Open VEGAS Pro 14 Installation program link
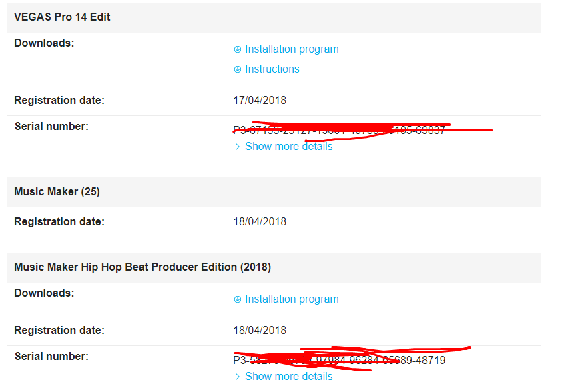564x392 pixels. point(292,49)
